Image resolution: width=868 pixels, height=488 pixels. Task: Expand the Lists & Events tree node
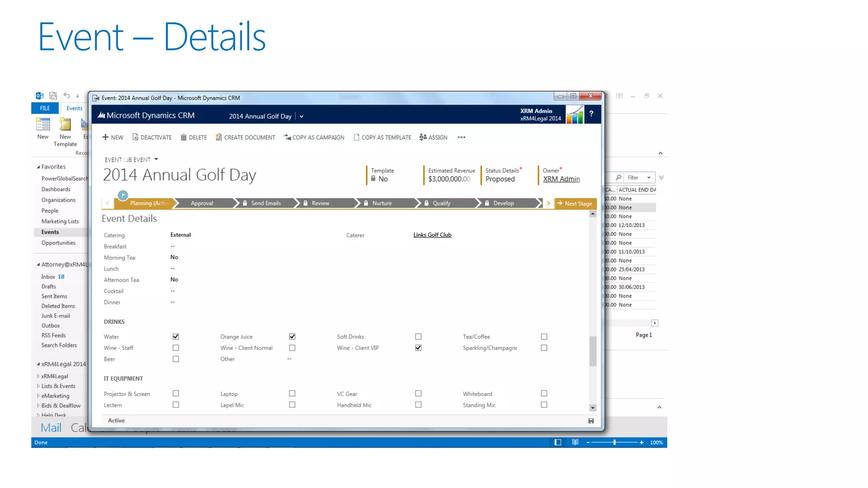point(39,386)
